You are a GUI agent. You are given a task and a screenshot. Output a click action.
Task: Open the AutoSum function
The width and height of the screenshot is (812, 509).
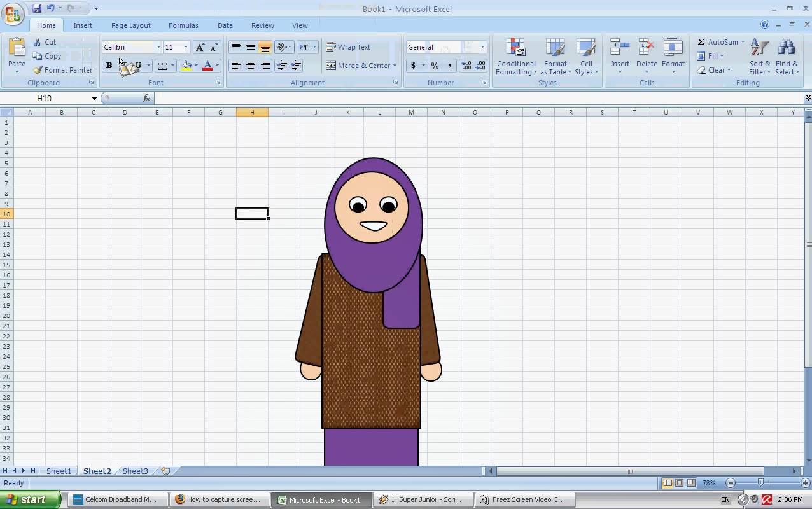tap(720, 42)
